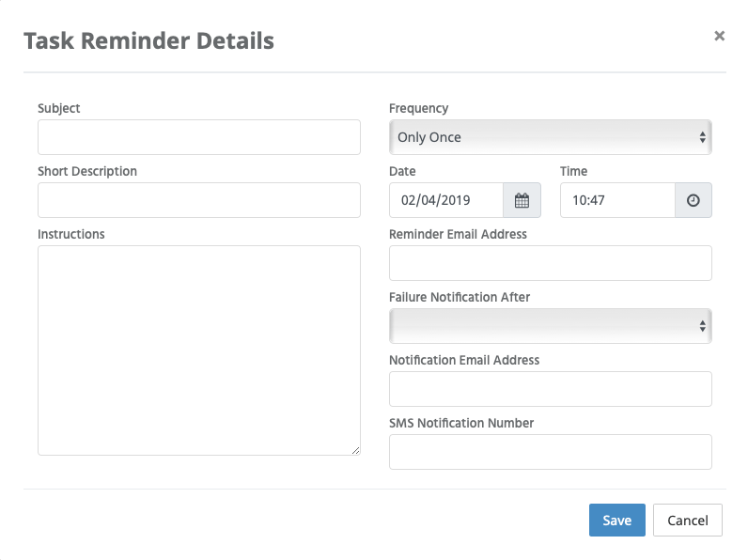Focus the Subject text field
Screen dimensions: 748x560
pos(199,137)
